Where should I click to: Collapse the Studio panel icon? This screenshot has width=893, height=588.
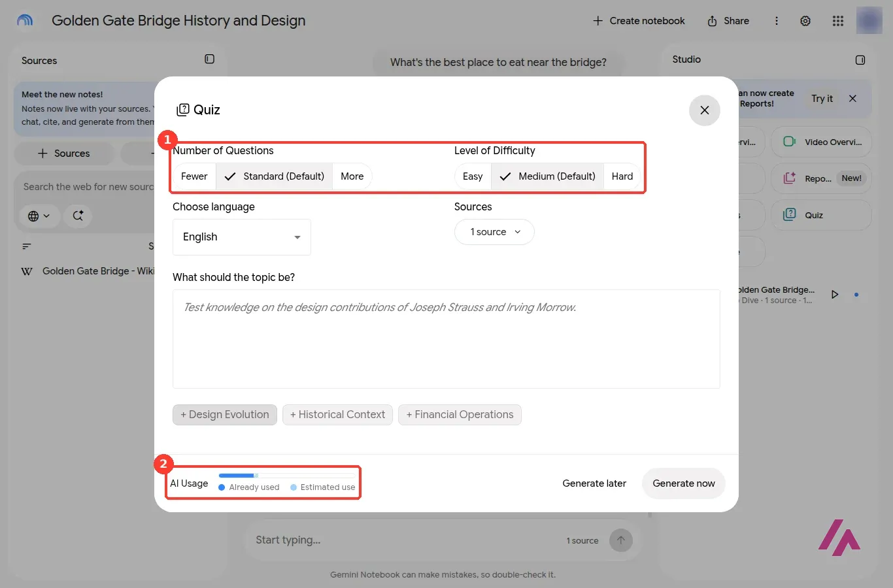pyautogui.click(x=860, y=60)
